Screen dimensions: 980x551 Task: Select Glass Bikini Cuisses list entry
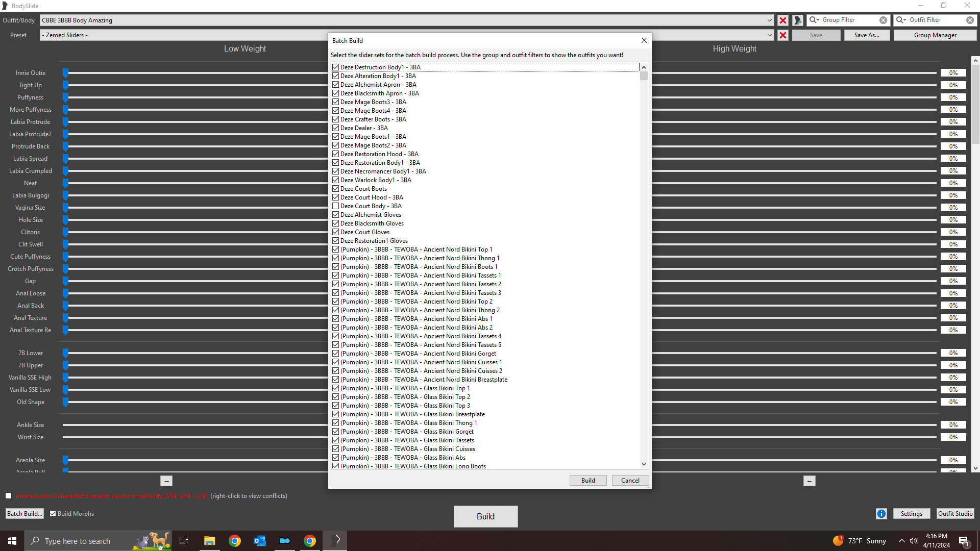point(408,449)
